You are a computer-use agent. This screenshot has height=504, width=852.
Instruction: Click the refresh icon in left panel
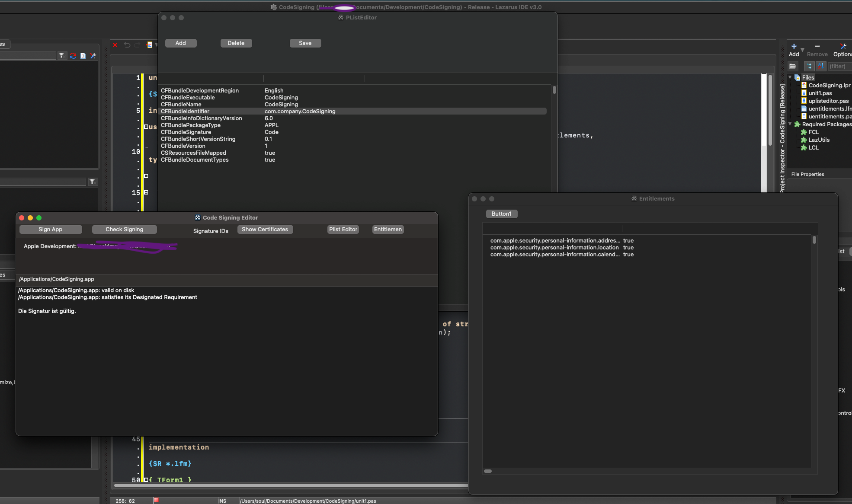click(73, 56)
